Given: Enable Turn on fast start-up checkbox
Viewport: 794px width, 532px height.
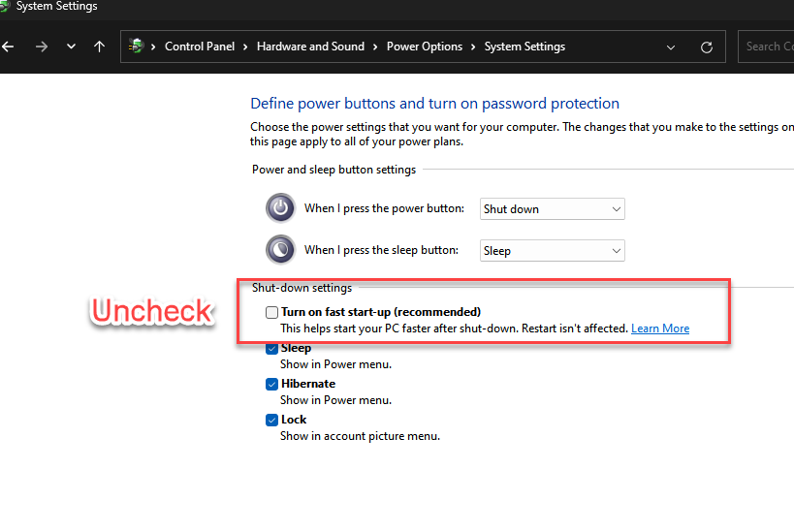Looking at the screenshot, I should point(271,312).
